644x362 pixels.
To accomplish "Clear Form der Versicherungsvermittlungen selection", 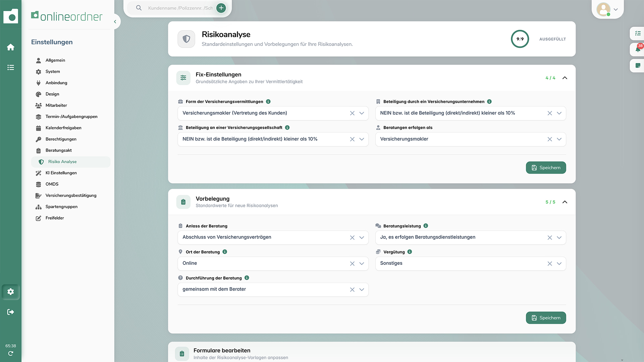I will [x=352, y=113].
